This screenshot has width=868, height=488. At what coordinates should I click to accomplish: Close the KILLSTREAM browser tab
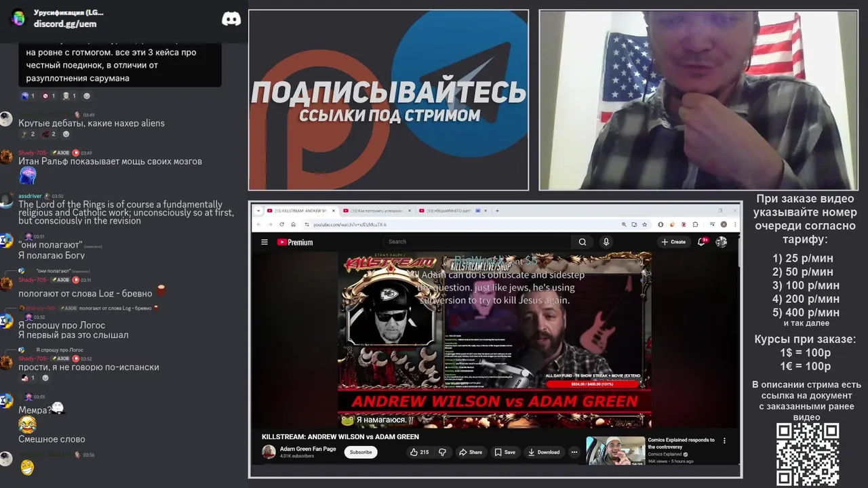[332, 211]
